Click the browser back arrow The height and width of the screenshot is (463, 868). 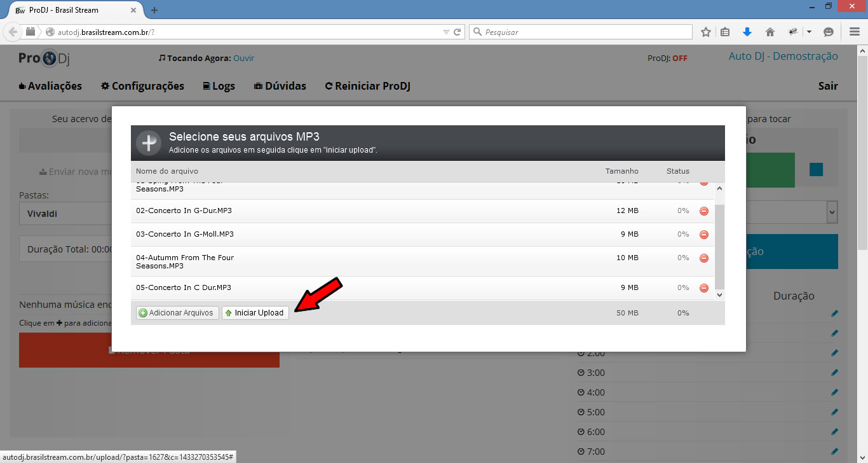(x=13, y=32)
